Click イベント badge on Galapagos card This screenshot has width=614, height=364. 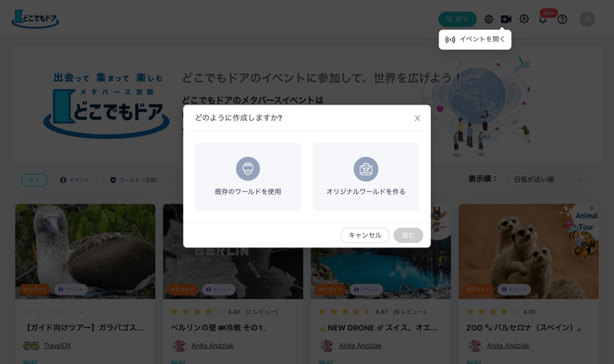click(x=70, y=289)
